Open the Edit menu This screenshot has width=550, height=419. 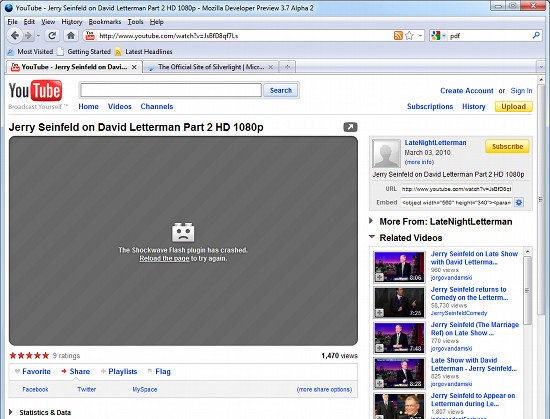pyautogui.click(x=29, y=22)
